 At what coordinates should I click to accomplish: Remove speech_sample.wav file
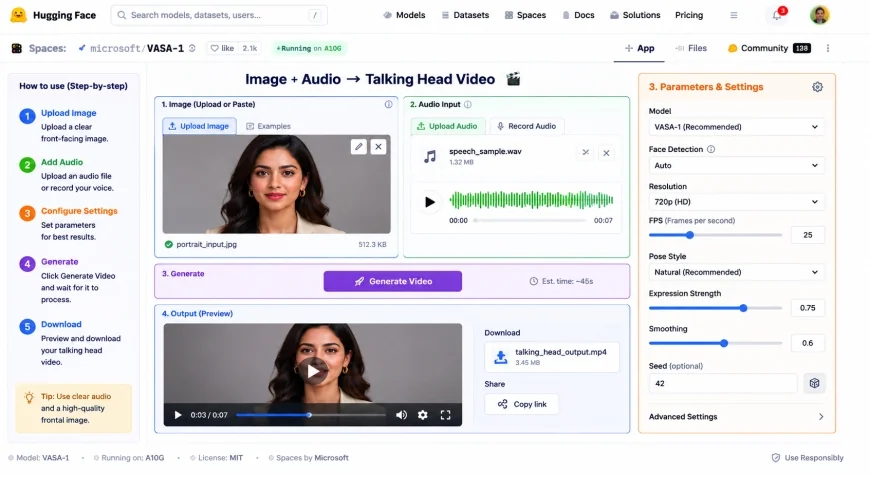click(606, 153)
